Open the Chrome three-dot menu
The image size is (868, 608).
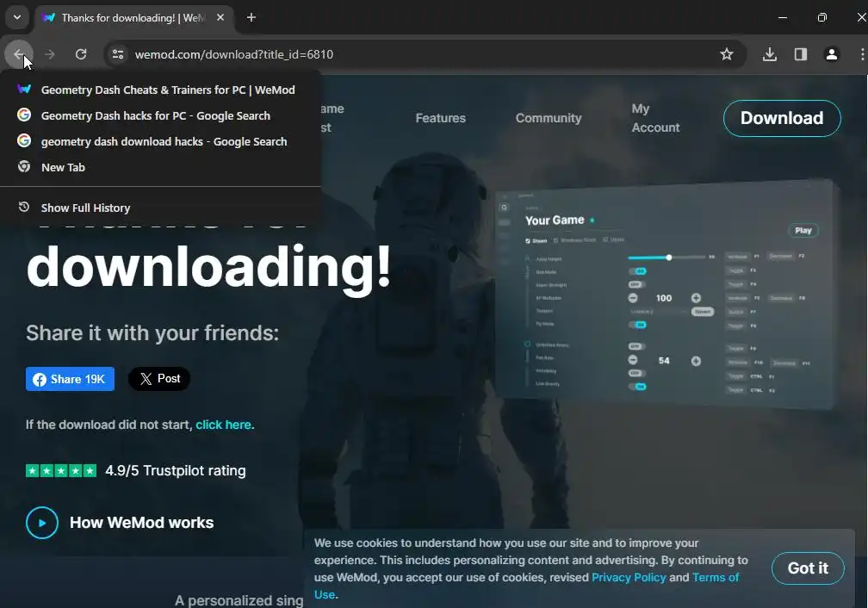[x=862, y=54]
